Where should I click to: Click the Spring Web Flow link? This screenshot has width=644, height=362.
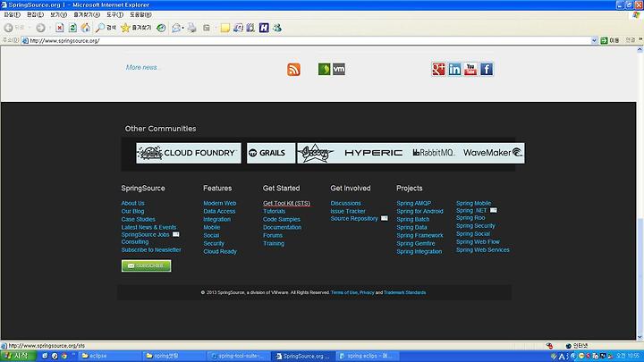(478, 241)
